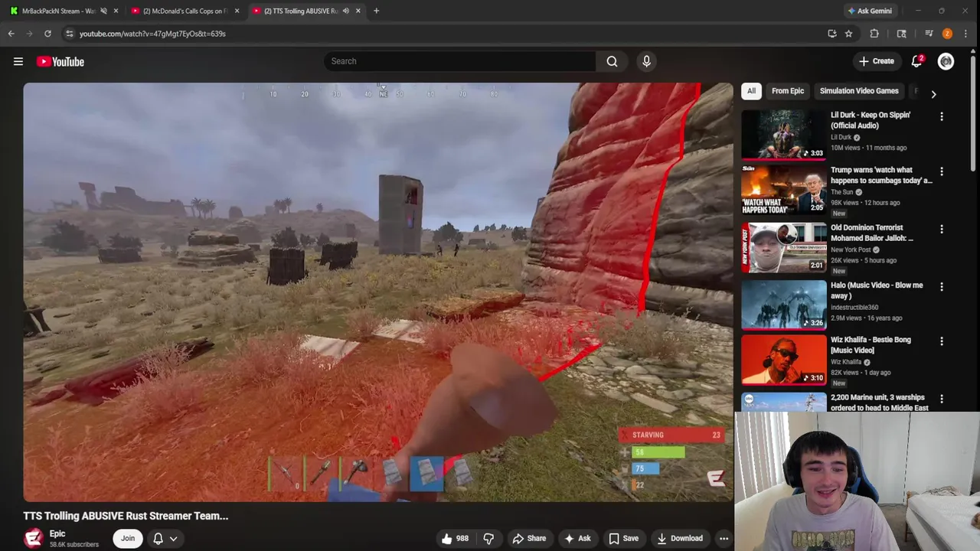Open more actions ellipsis under video

[724, 539]
